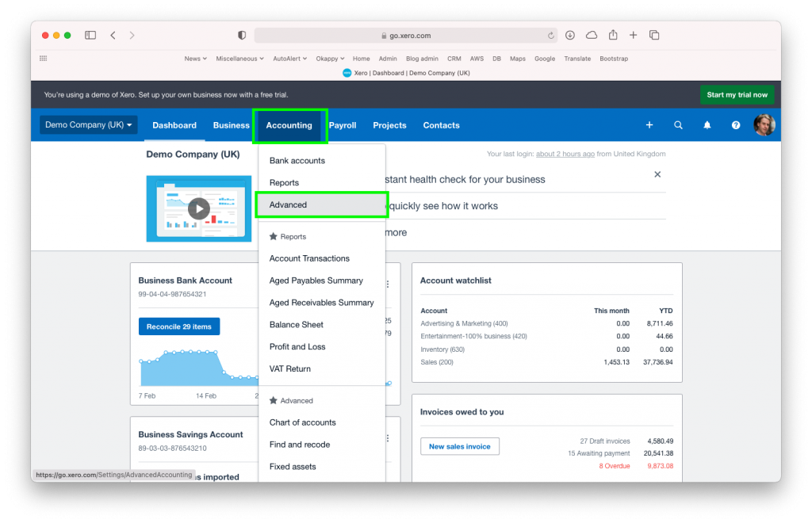Open a new tab with plus icon
The image size is (812, 523).
(x=633, y=35)
